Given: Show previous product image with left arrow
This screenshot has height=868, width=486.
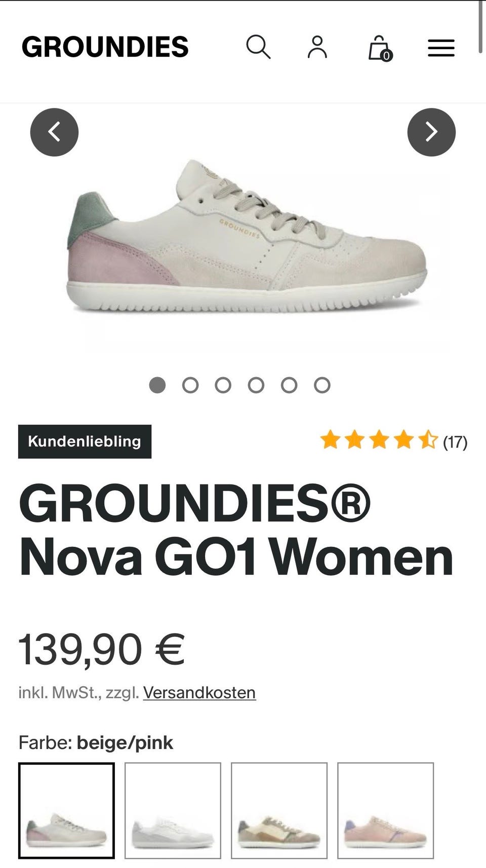Looking at the screenshot, I should coord(54,132).
